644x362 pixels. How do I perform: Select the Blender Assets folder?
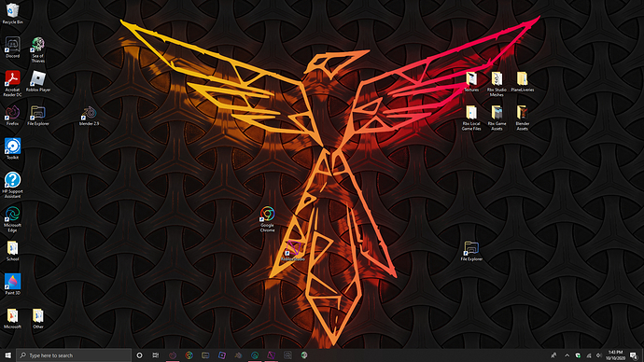[523, 118]
